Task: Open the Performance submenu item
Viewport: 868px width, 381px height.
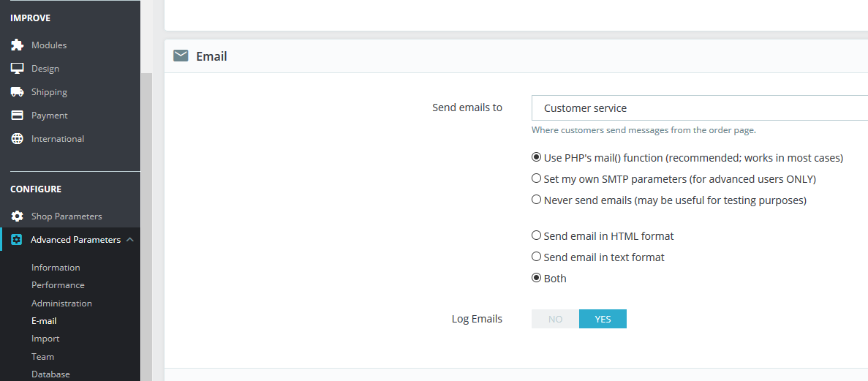Action: (58, 285)
